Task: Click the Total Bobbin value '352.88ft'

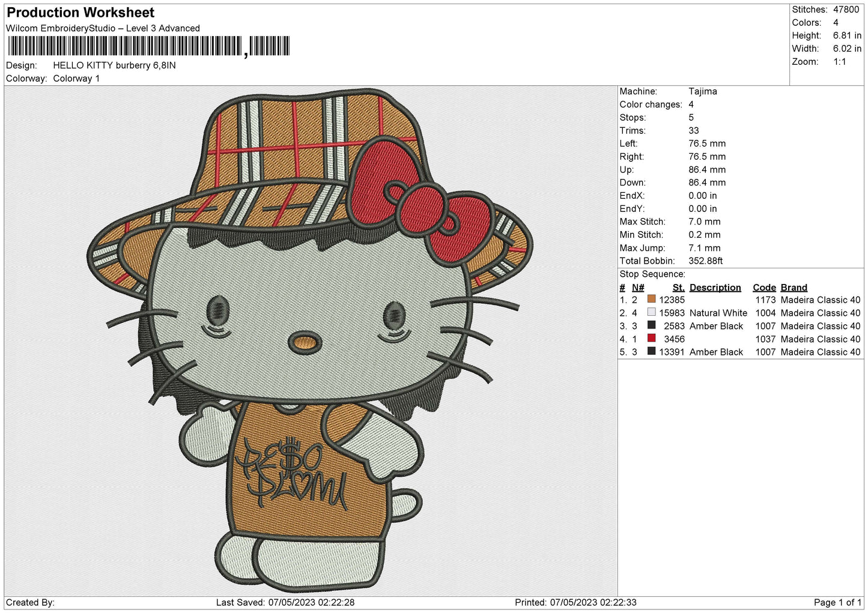Action: tap(706, 261)
